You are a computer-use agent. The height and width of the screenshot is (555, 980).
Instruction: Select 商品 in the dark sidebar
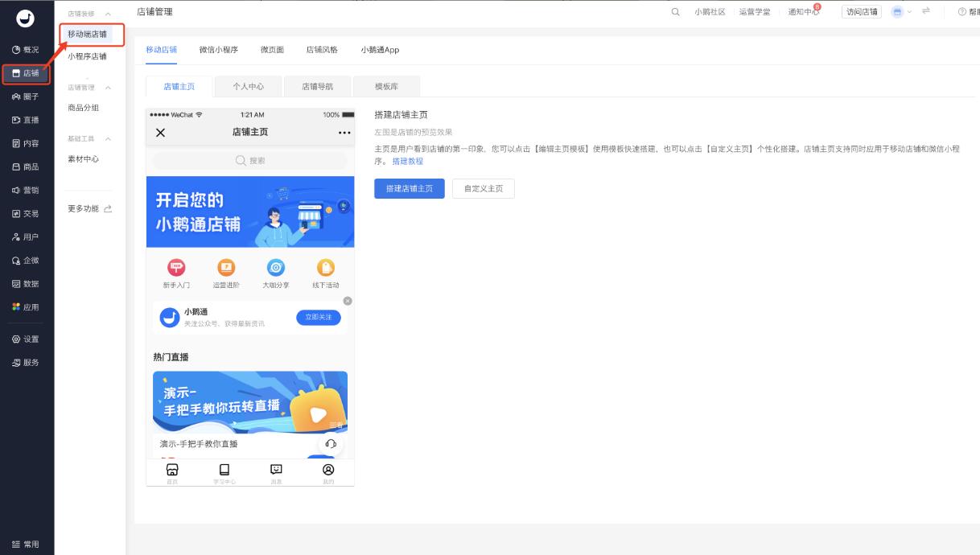[26, 166]
